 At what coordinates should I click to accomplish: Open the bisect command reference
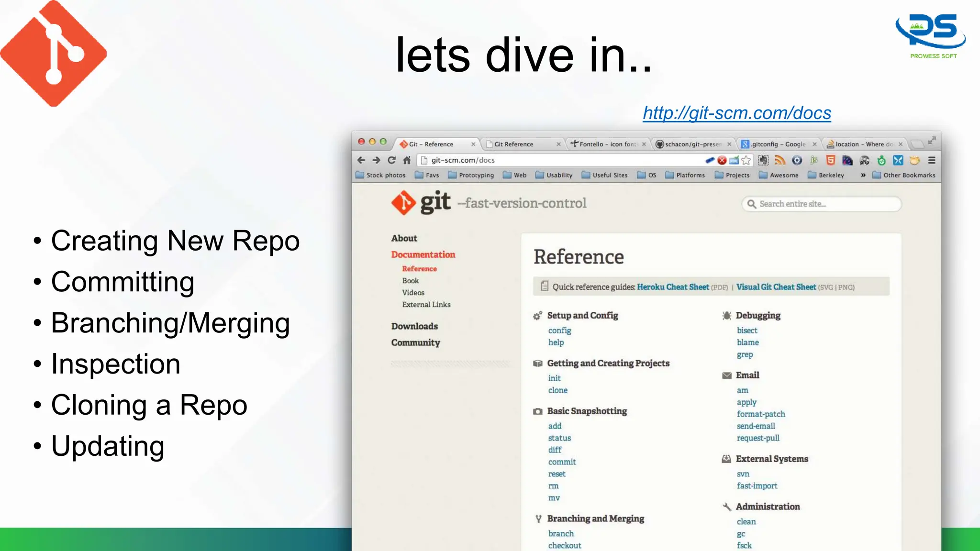(747, 331)
